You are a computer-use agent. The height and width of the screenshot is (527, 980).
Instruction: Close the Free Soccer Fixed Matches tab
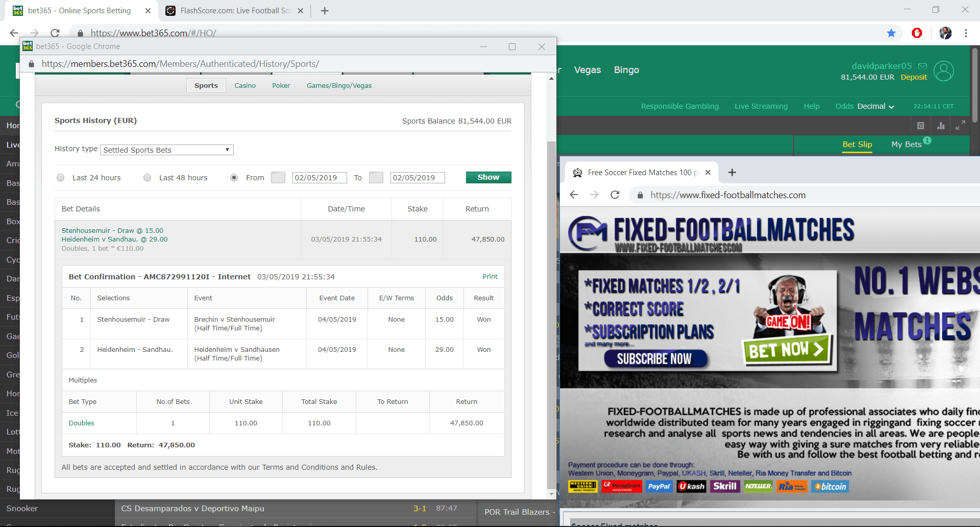708,173
